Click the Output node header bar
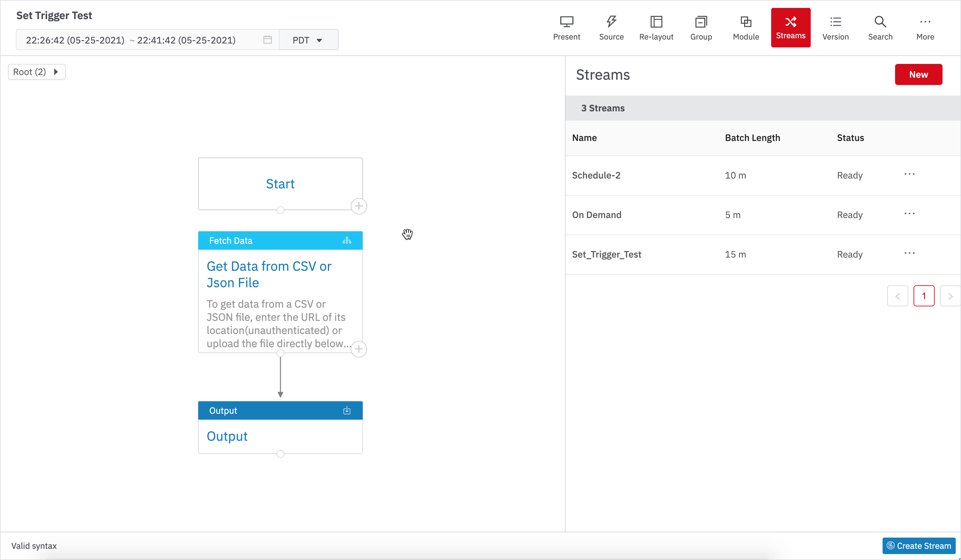Image resolution: width=961 pixels, height=560 pixels. [280, 410]
